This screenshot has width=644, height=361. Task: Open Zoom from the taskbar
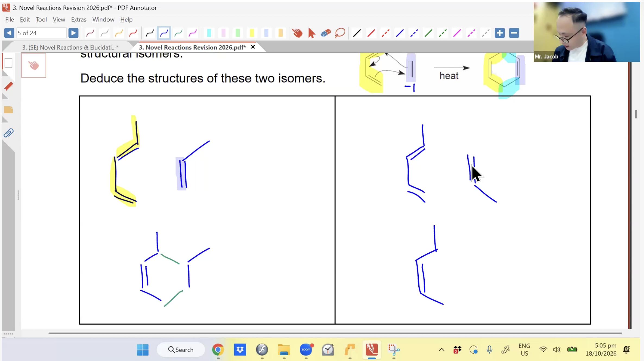(306, 350)
